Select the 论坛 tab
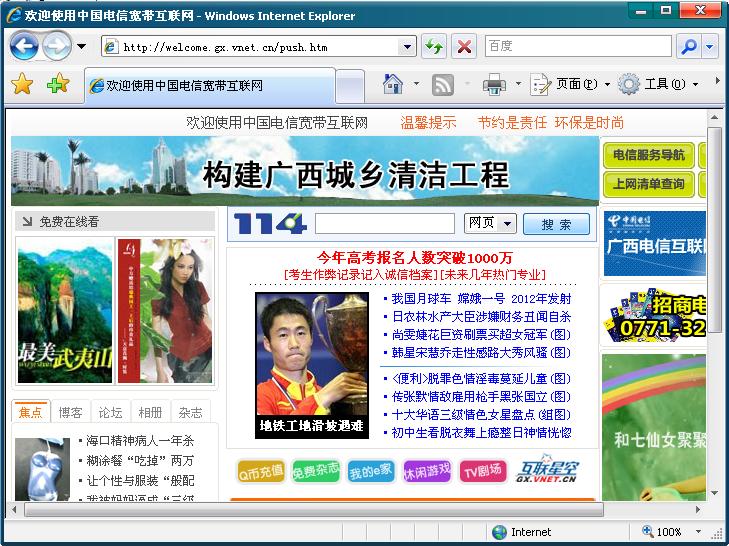 click(x=110, y=412)
